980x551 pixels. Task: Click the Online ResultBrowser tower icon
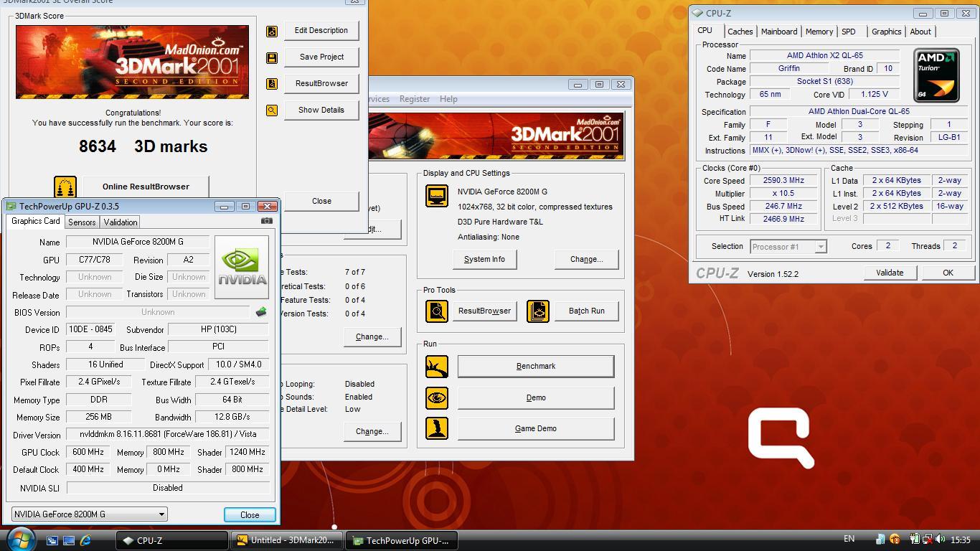(x=65, y=187)
